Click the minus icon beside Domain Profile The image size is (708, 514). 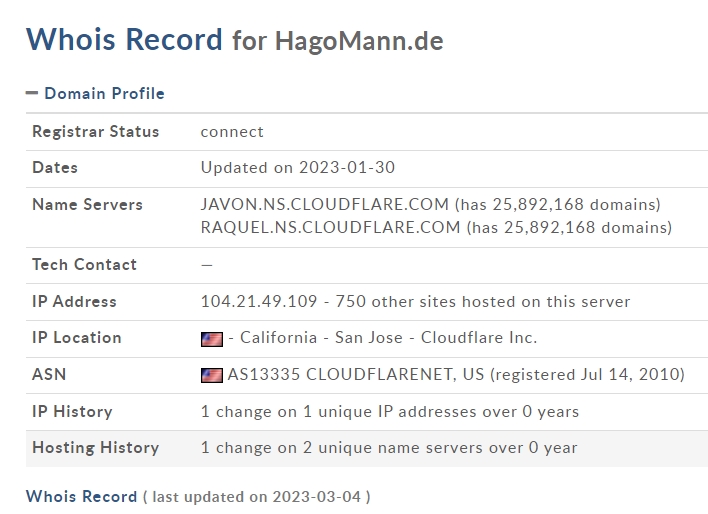click(32, 93)
